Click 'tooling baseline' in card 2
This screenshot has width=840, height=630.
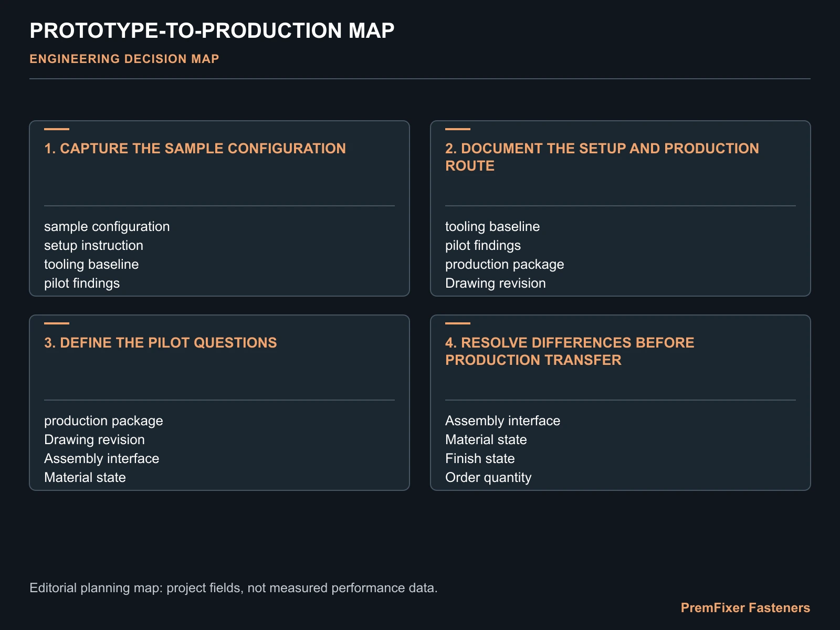click(492, 227)
